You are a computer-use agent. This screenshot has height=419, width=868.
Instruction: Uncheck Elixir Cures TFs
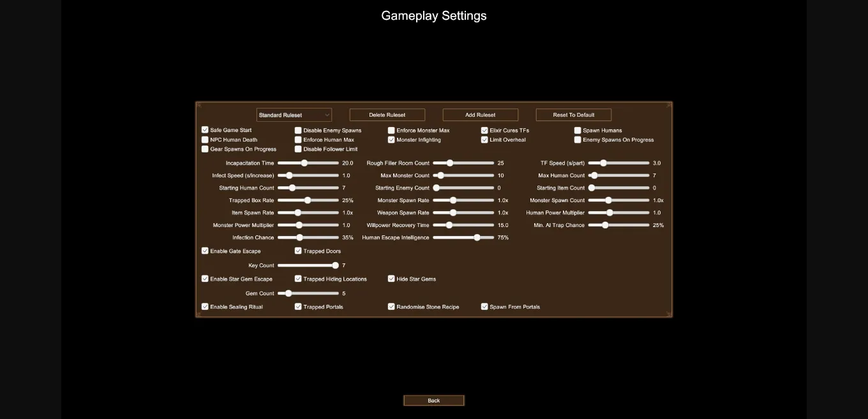click(x=484, y=129)
